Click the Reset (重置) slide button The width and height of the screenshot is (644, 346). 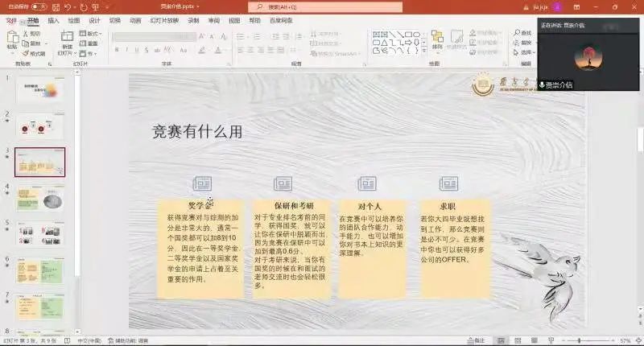coord(91,43)
